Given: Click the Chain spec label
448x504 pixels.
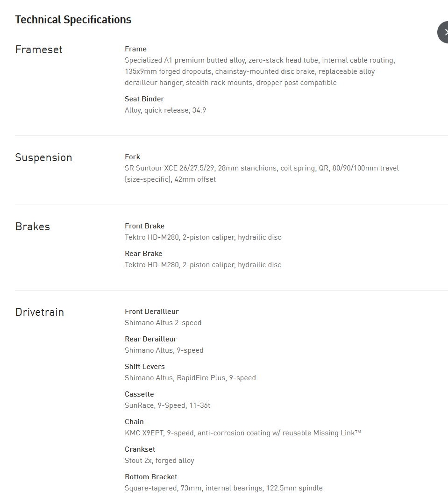Looking at the screenshot, I should coord(134,422).
